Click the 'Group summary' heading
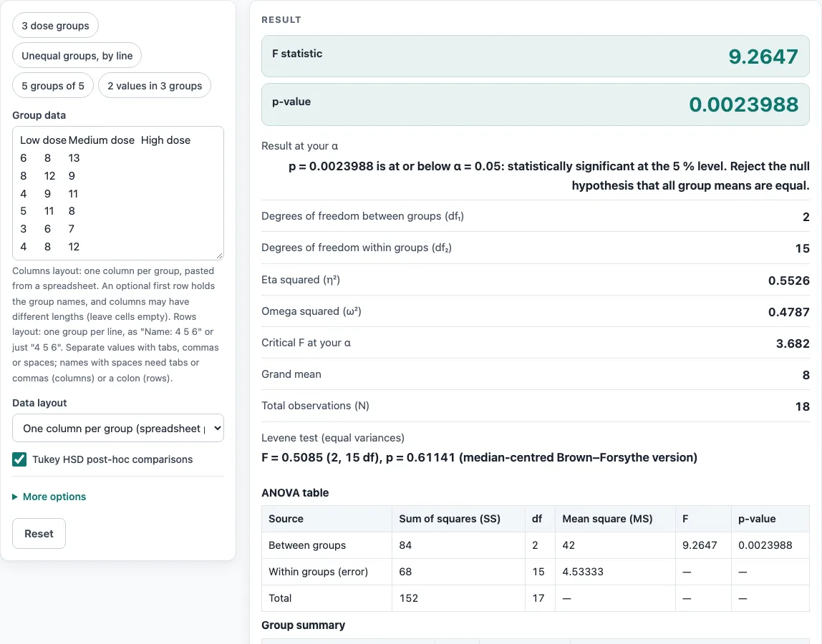This screenshot has width=822, height=644. pyautogui.click(x=303, y=625)
